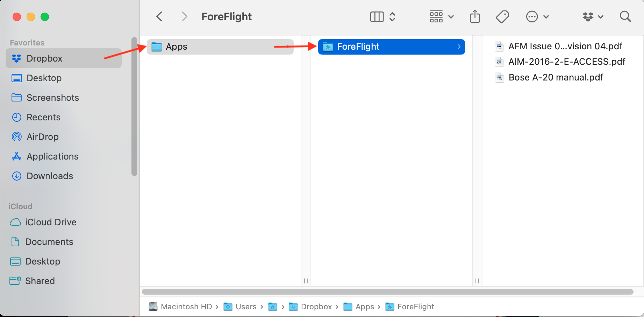The width and height of the screenshot is (644, 317).
Task: Open Applications in the sidebar
Action: click(64, 156)
